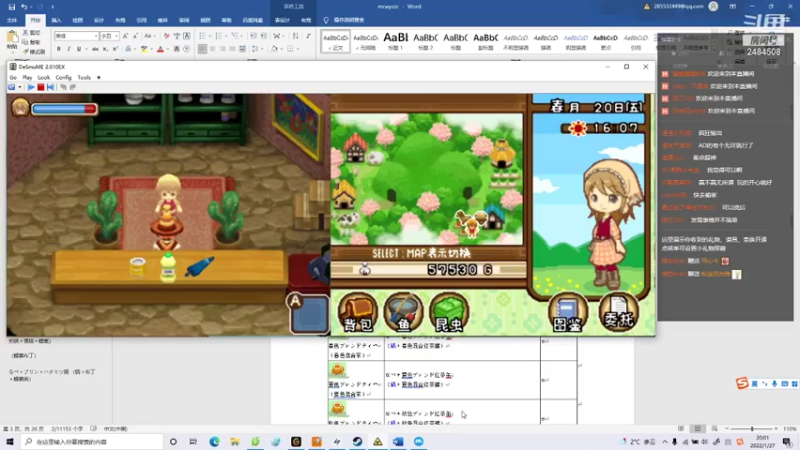
Task: Open the DeSmuME Config menu
Action: pyautogui.click(x=63, y=78)
